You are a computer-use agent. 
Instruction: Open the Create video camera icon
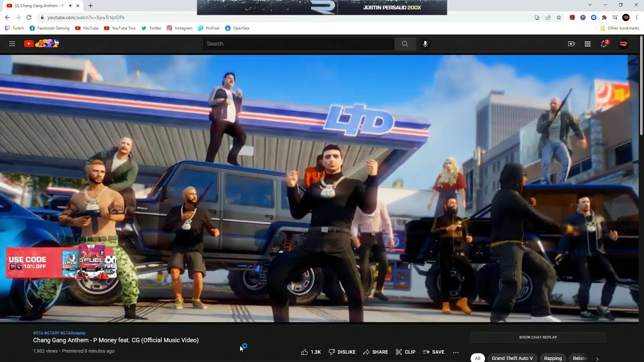[572, 44]
